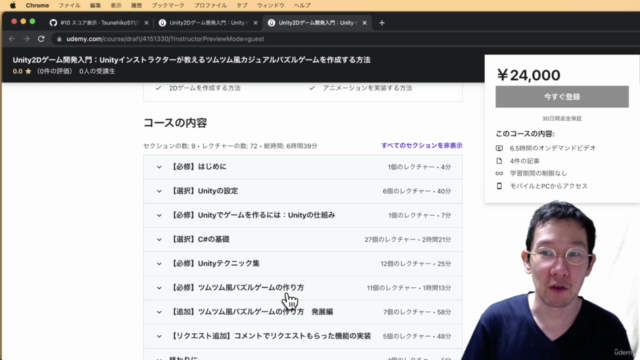
Task: Collapse Unityでゲームを作るには section chevron
Action: click(159, 215)
